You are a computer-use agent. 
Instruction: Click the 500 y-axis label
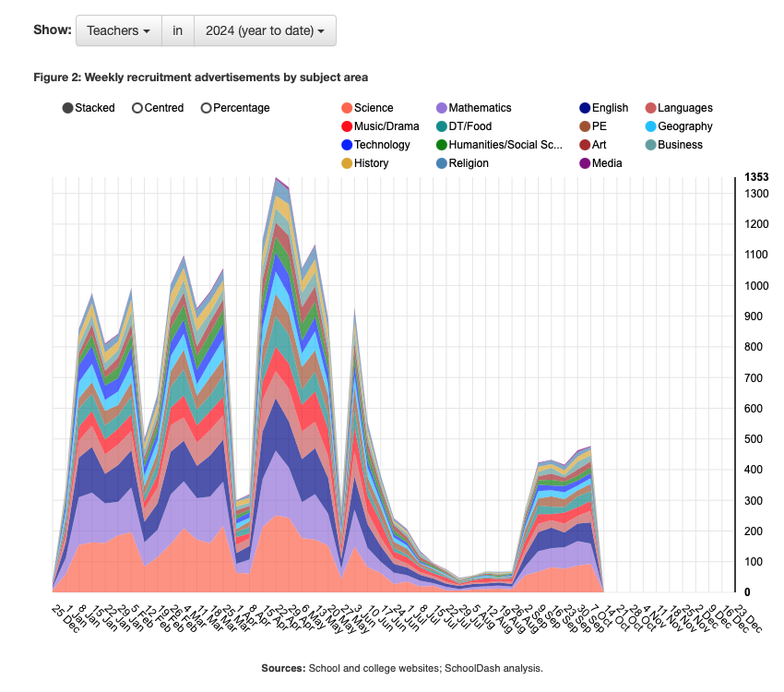[x=754, y=439]
